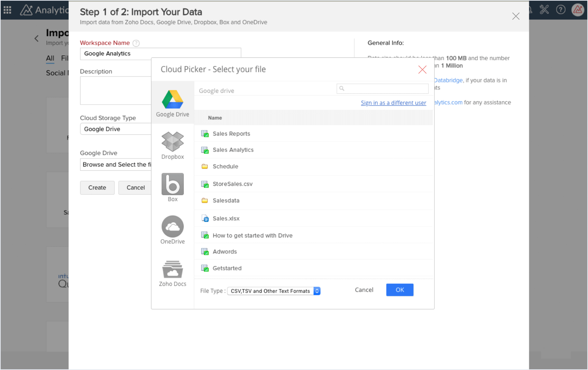Select Sales.xlsx file name
Image resolution: width=588 pixels, height=370 pixels.
pos(226,218)
